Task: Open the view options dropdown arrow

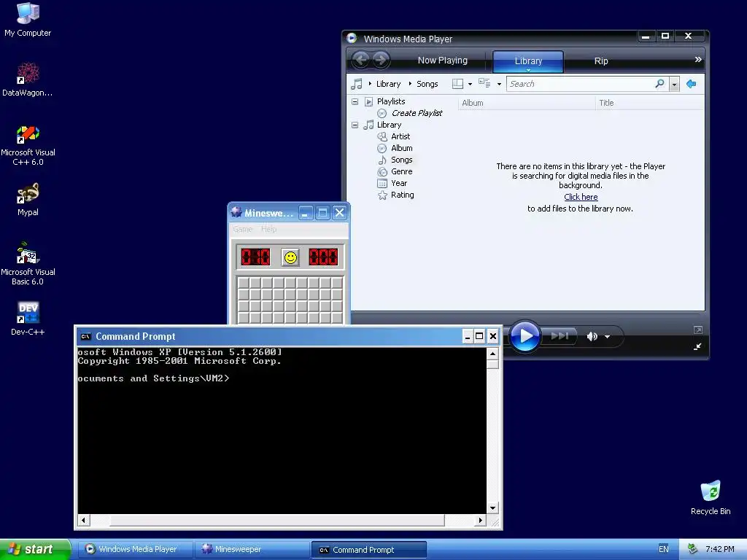Action: (499, 85)
